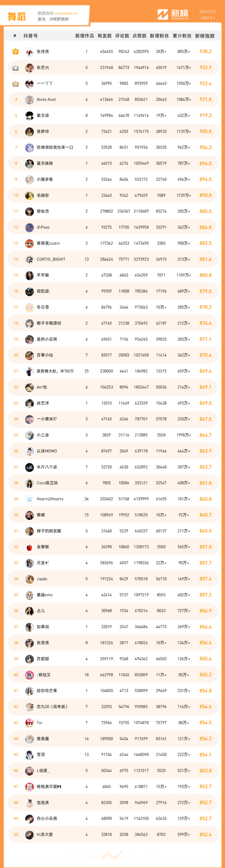Viewport: 225px width, 868px height.
Task: Click the bronze crown rank-three icon
Action: click(15, 84)
